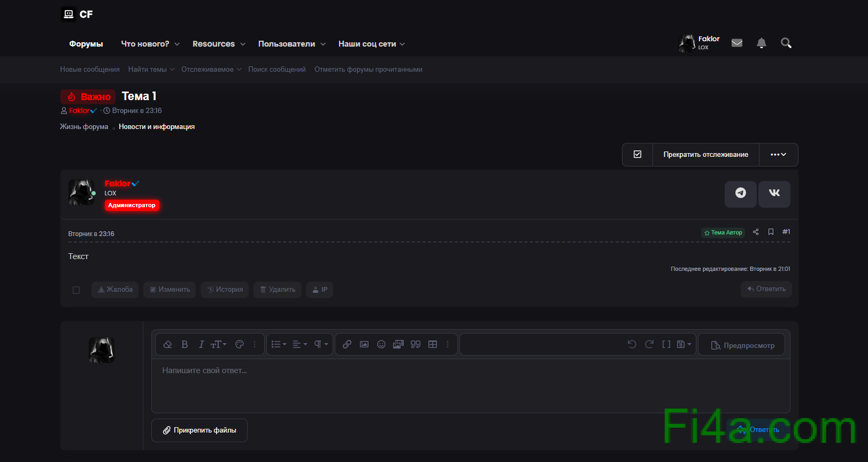Insert a smiley from the editor toolbar
868x462 pixels.
(x=381, y=344)
